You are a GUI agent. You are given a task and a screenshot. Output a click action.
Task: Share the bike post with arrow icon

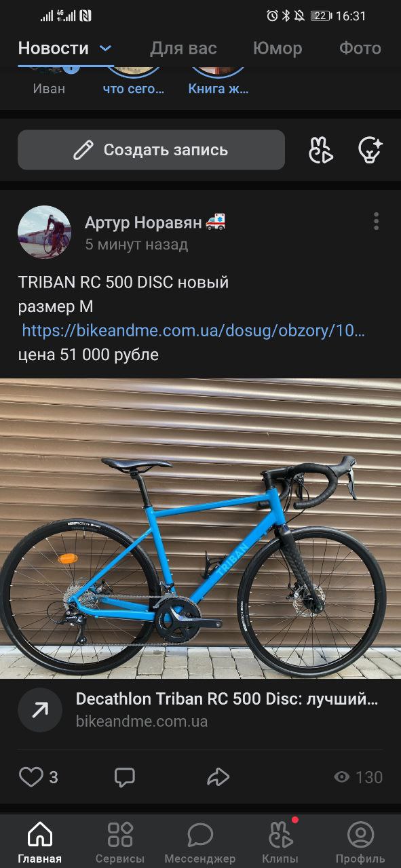[x=218, y=776]
